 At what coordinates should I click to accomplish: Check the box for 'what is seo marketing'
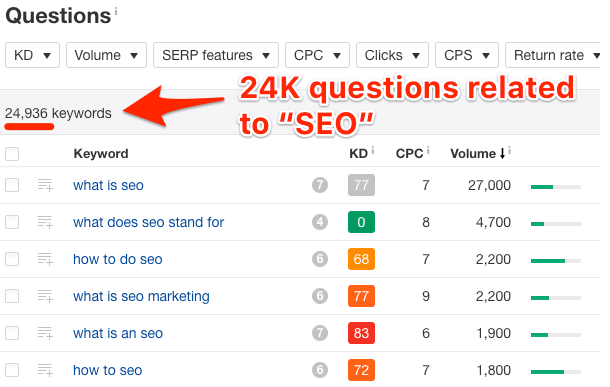pyautogui.click(x=12, y=296)
